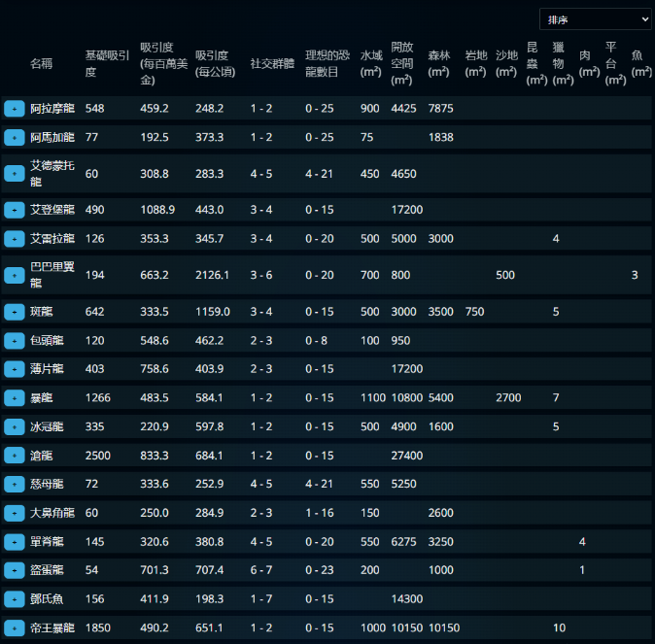Viewport: 655px width, 644px height.
Task: Expand the 帝王暴龍 row details
Action: click(x=14, y=628)
